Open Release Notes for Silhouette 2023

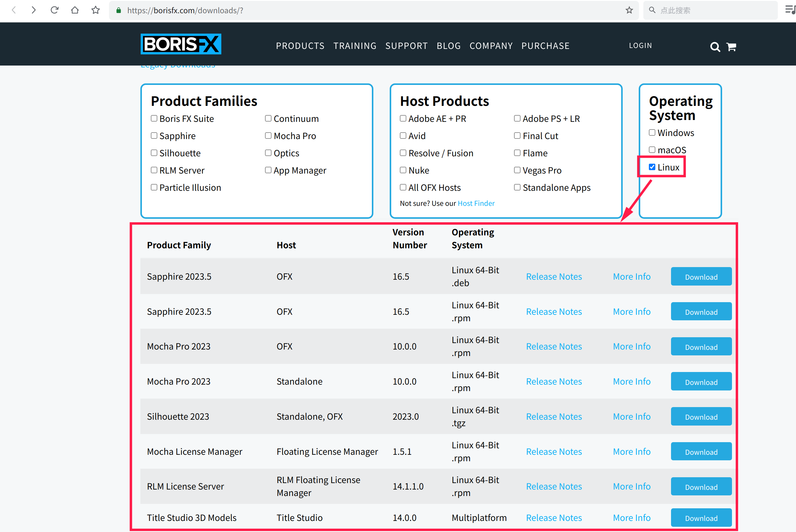pos(554,416)
